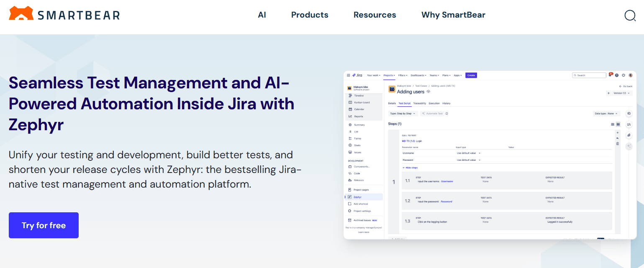Click the Zephyr icon in Jira sidebar

pos(350,197)
